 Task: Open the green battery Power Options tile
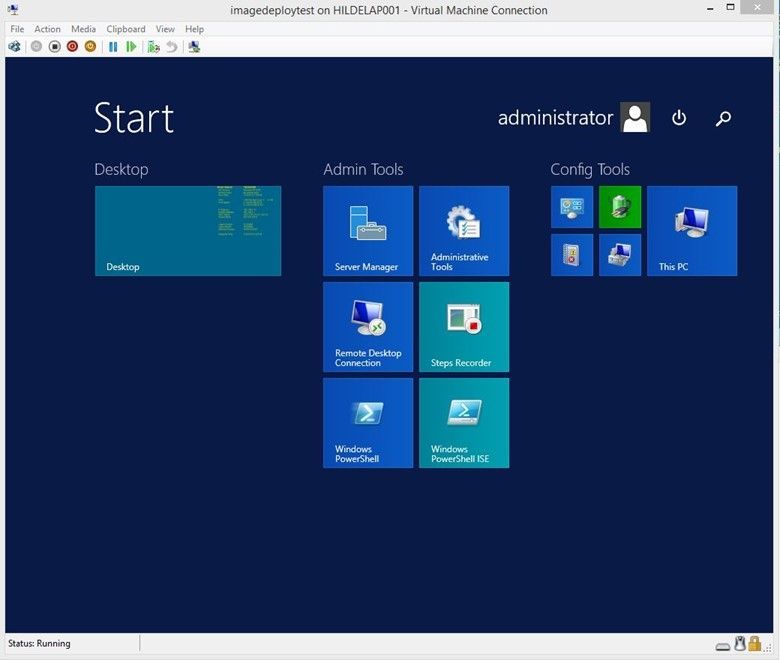pos(620,207)
